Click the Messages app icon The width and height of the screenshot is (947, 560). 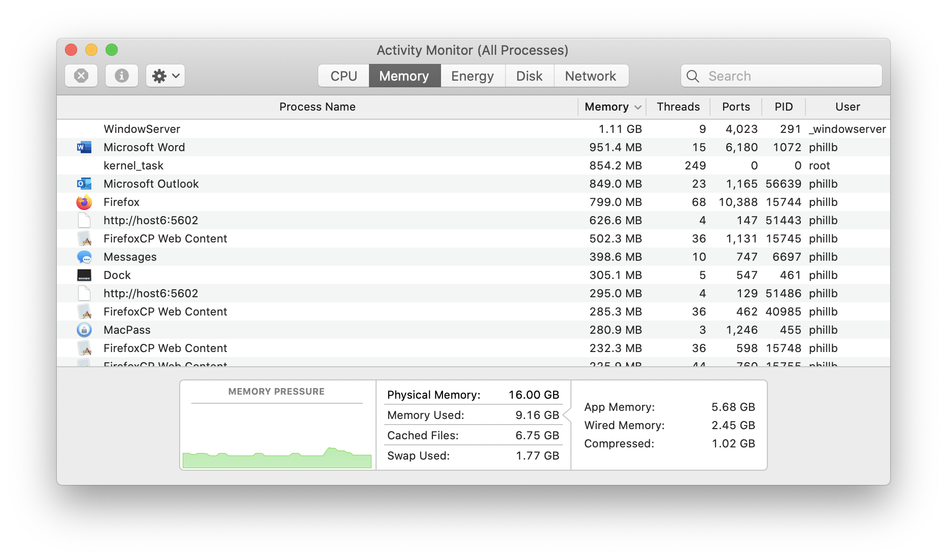[x=84, y=257]
